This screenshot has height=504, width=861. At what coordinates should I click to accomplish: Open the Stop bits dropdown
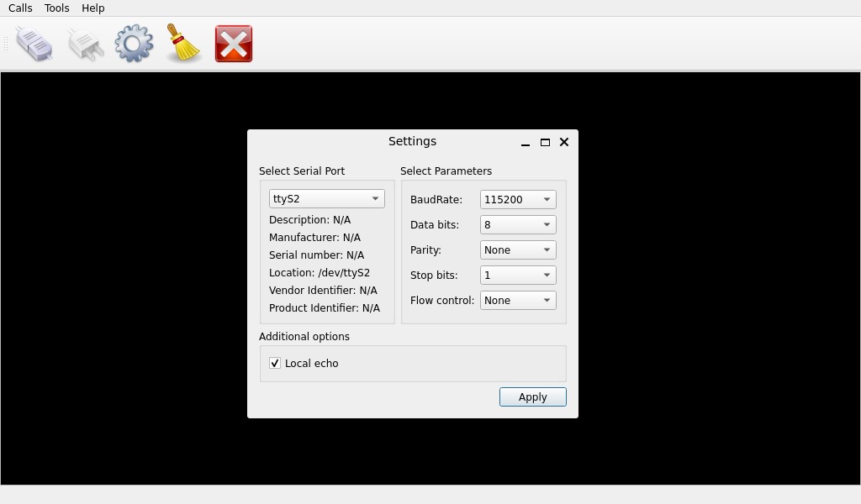(x=518, y=276)
